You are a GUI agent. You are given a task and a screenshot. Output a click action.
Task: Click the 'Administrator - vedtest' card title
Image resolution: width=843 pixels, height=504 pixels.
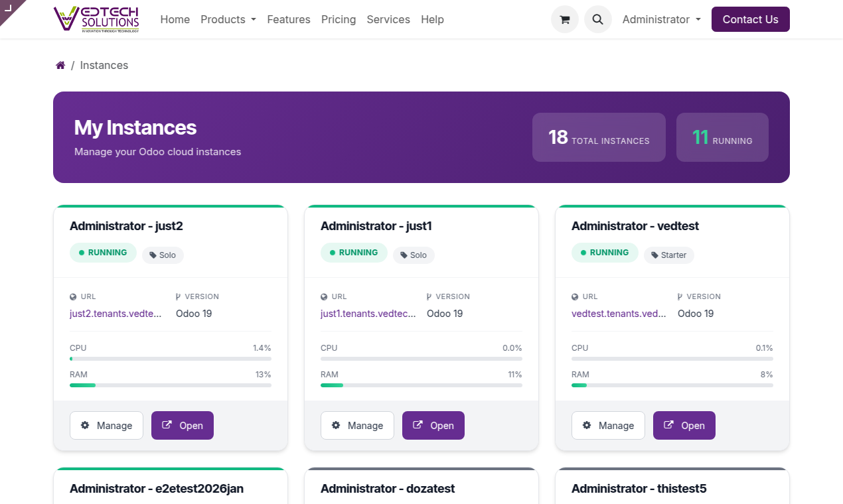tap(635, 226)
